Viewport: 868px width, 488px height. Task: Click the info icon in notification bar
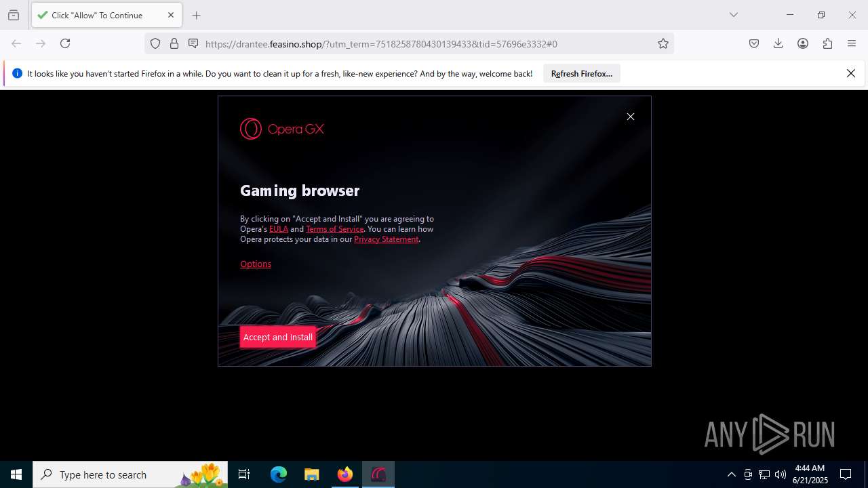[x=18, y=73]
